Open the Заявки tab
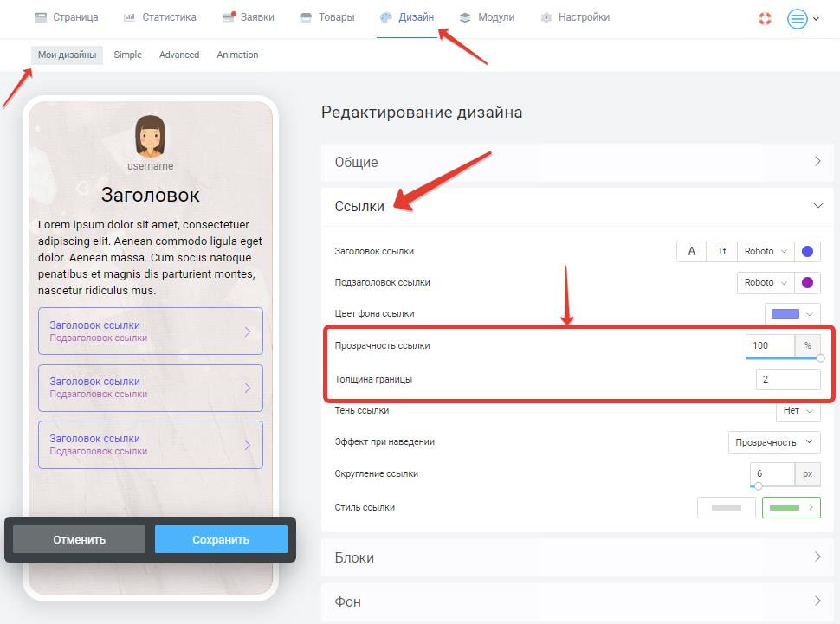 248,17
